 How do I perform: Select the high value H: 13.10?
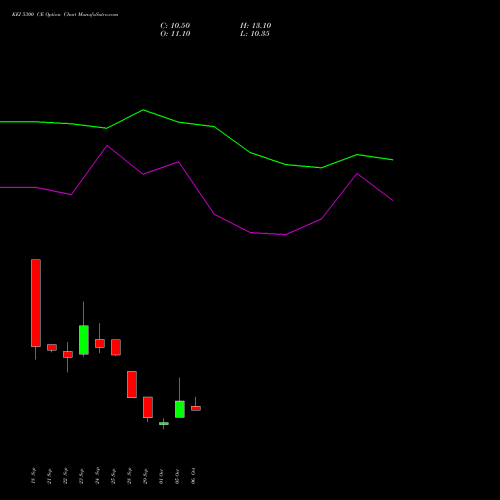point(255,26)
